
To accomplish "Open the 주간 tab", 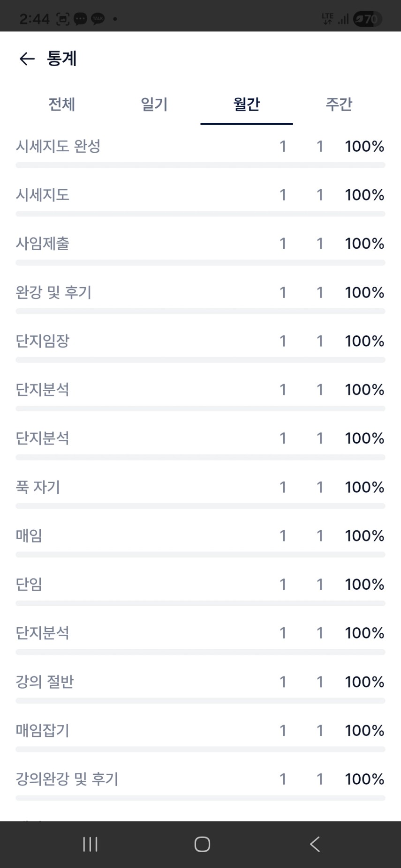I will pyautogui.click(x=339, y=104).
